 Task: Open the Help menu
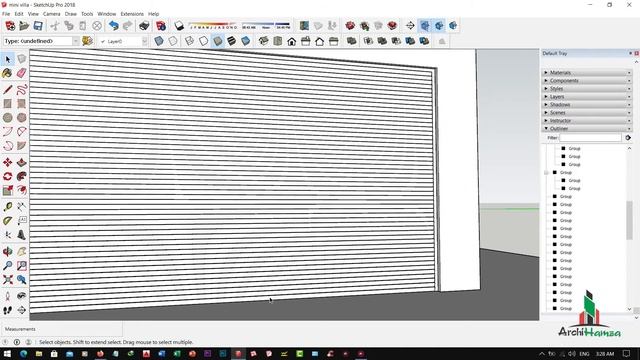tap(153, 14)
